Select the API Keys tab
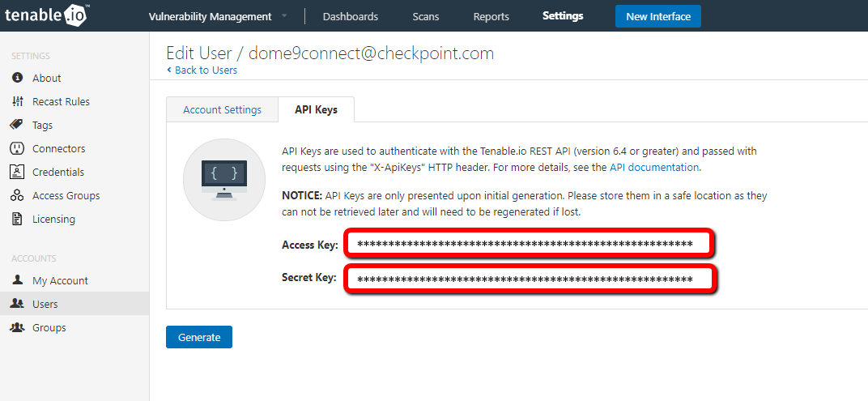The height and width of the screenshot is (401, 868). [316, 109]
